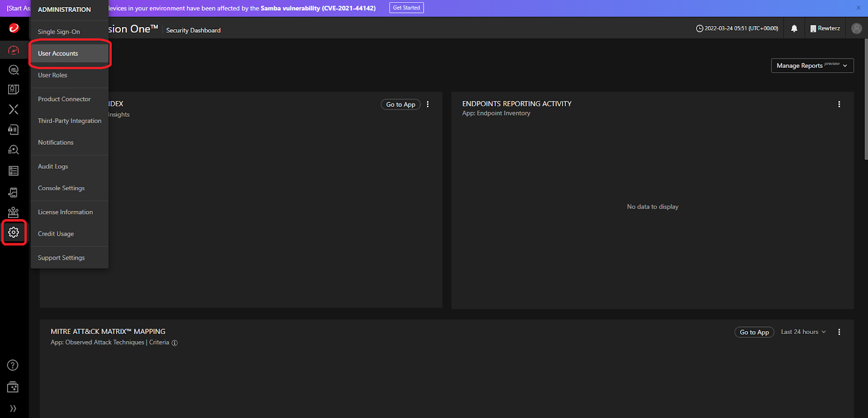The height and width of the screenshot is (418, 868).
Task: Select User Roles menu item
Action: (x=69, y=75)
